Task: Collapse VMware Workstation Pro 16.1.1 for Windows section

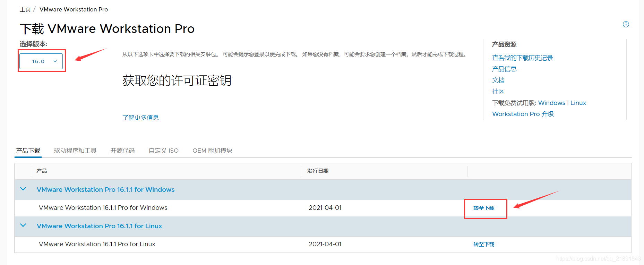Action: tap(23, 189)
